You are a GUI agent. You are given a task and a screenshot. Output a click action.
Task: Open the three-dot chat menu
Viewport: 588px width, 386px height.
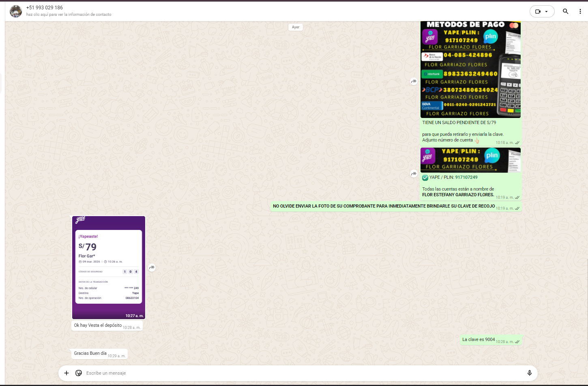click(x=580, y=11)
